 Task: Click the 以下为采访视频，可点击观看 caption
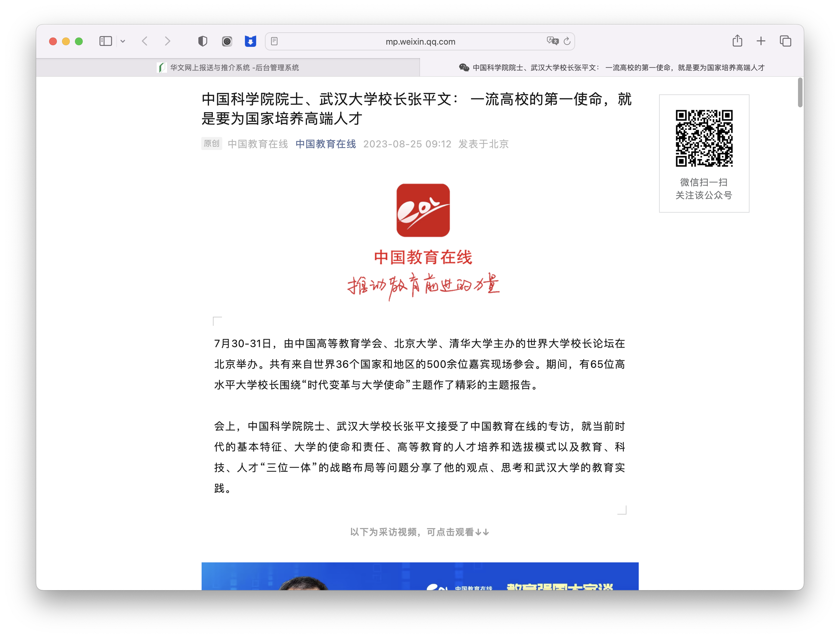point(420,532)
